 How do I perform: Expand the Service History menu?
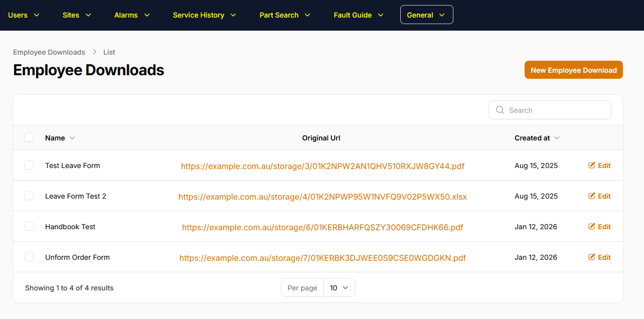click(x=204, y=15)
